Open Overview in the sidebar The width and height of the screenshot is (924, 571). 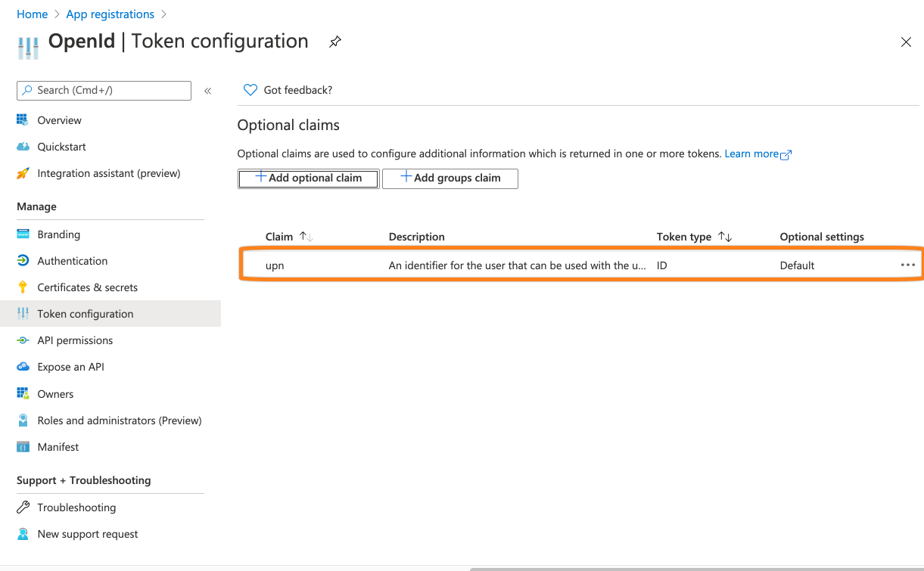tap(59, 120)
